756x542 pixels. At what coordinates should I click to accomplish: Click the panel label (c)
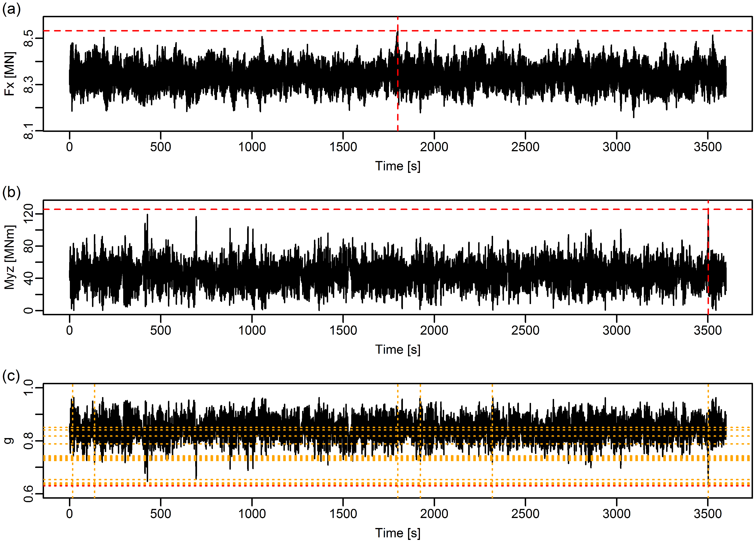pos(11,376)
